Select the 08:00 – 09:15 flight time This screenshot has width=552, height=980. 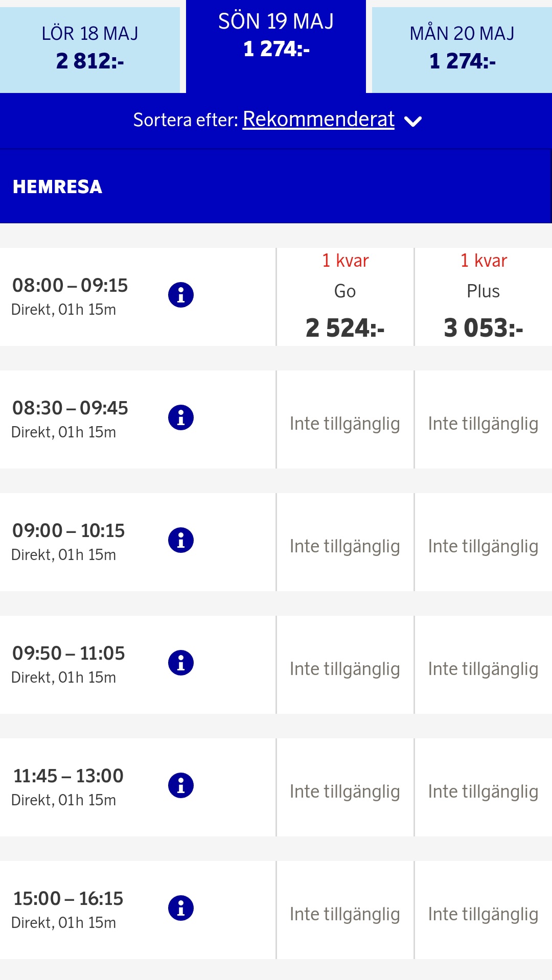coord(70,286)
